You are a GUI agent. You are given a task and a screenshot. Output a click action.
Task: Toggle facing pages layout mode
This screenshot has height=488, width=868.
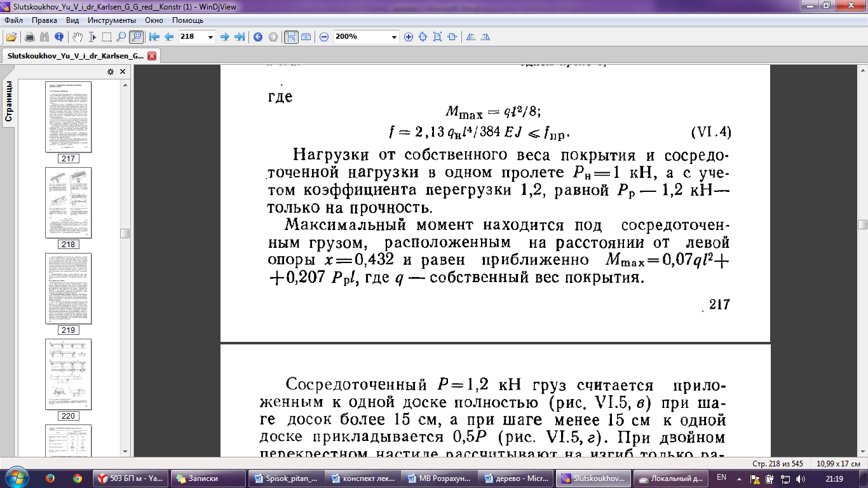(306, 37)
